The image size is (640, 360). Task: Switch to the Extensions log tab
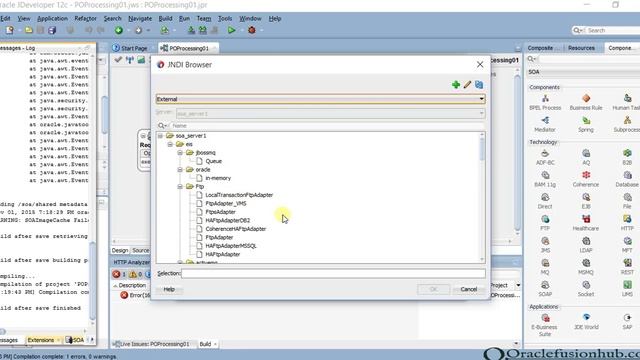tap(41, 340)
